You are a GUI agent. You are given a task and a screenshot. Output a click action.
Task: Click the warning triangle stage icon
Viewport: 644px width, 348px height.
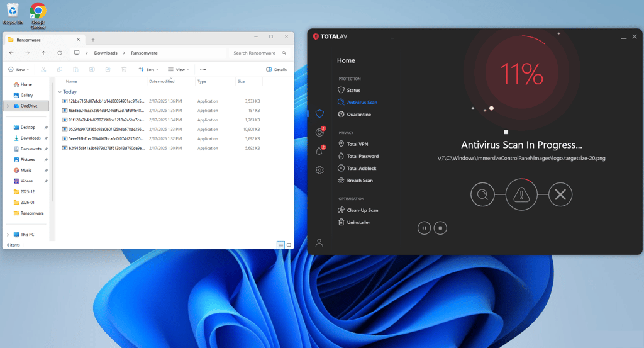point(521,194)
